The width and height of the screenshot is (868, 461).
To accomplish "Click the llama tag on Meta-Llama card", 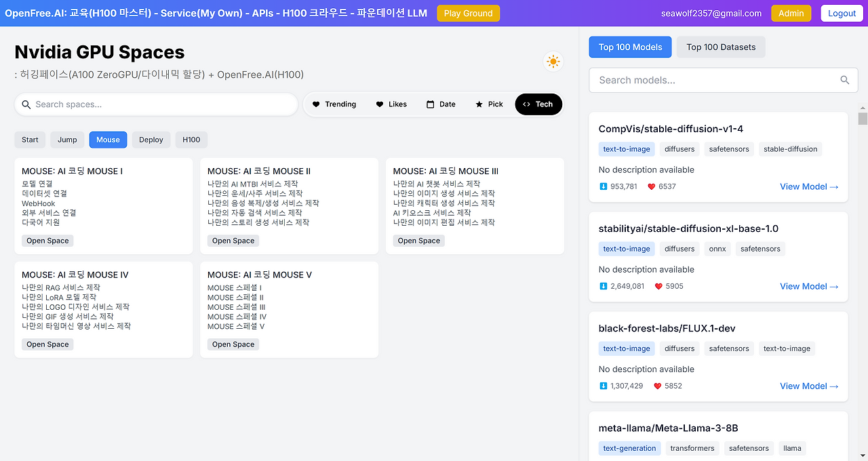I will 792,448.
